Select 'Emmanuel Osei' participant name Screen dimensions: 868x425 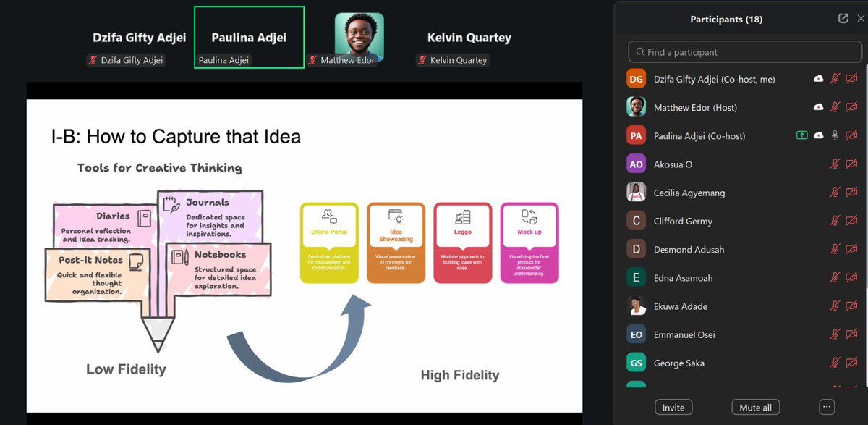tap(685, 334)
